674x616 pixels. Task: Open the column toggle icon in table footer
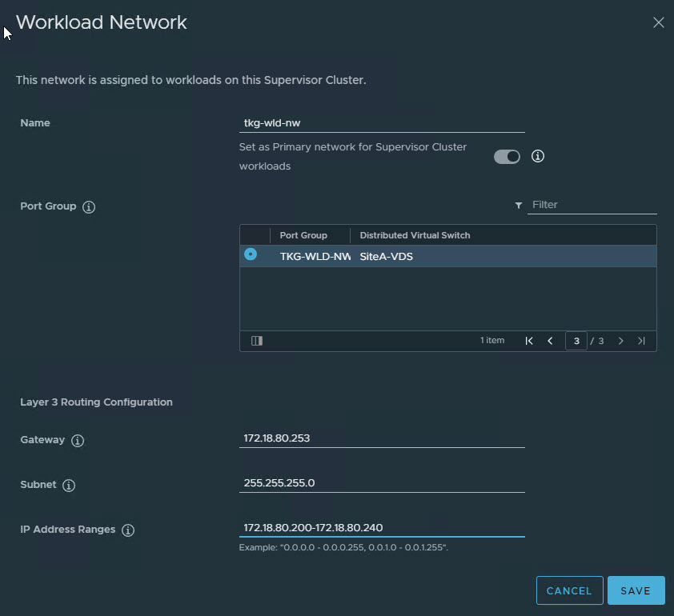tap(257, 341)
